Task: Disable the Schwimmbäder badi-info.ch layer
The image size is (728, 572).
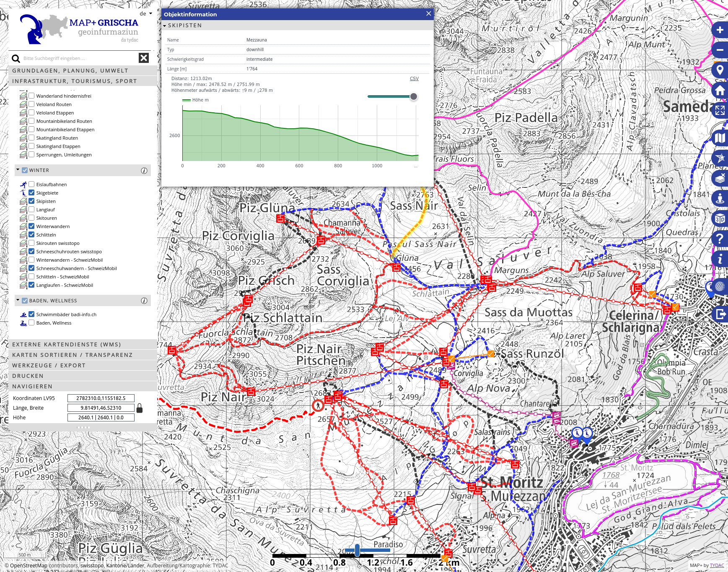Action: 31,315
